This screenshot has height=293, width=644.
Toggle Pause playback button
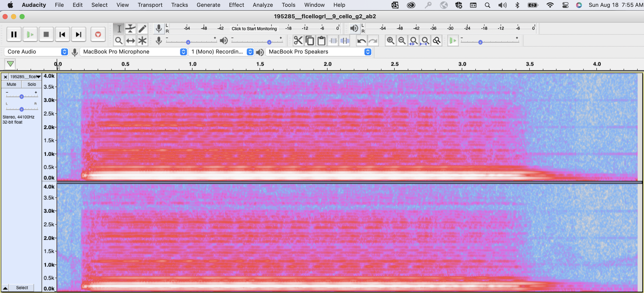coord(14,34)
